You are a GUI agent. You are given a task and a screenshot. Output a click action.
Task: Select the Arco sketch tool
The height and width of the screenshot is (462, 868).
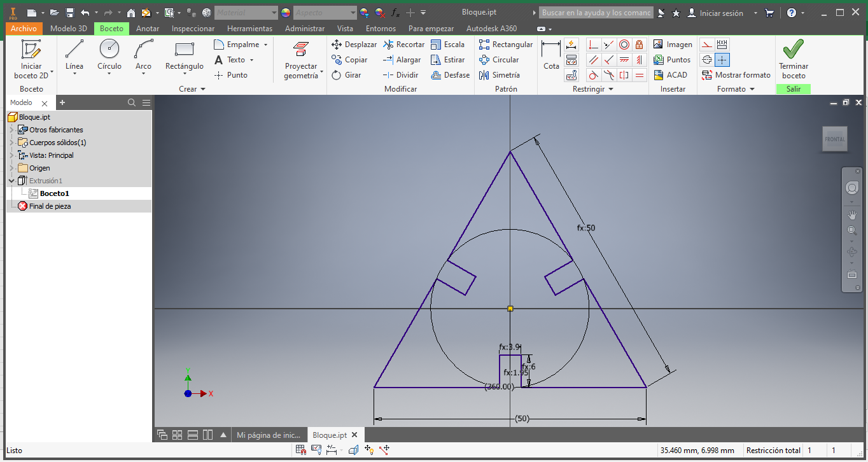(x=144, y=56)
